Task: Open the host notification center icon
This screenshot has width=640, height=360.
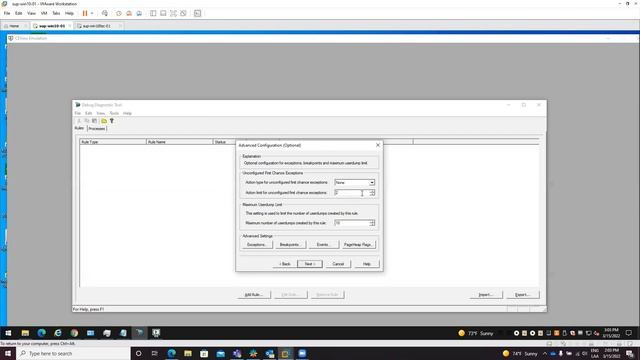Action: coord(630,353)
